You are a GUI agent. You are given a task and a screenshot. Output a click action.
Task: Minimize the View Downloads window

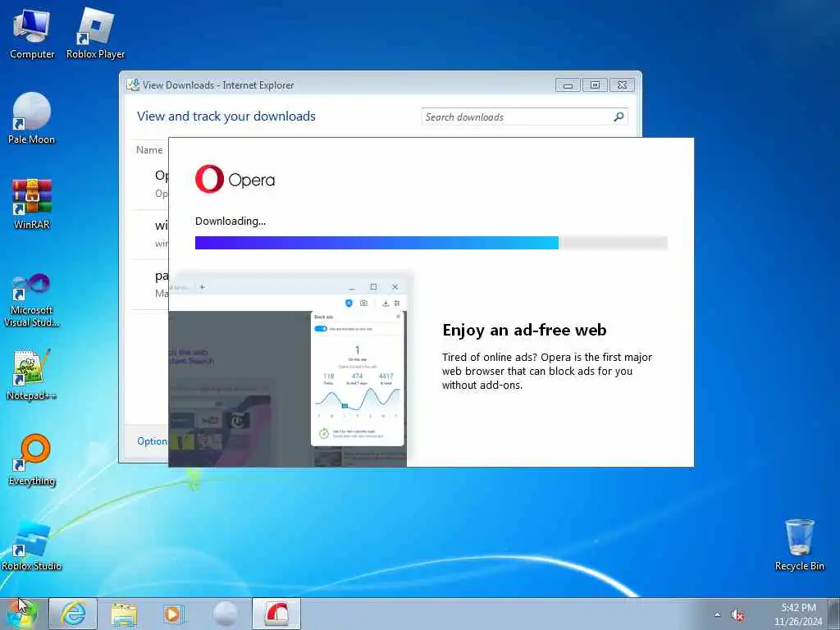tap(568, 84)
